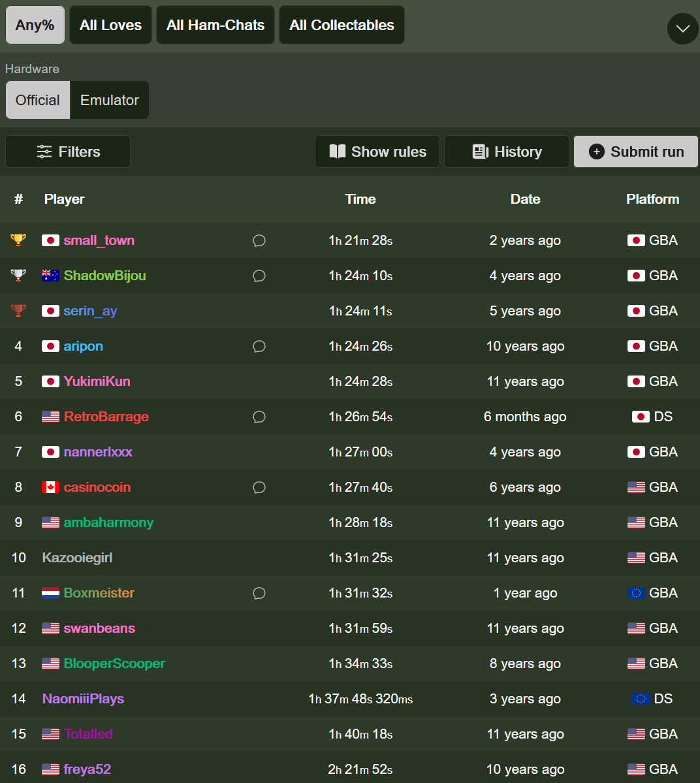700x783 pixels.
Task: Click casinocoin's run comment bubble
Action: coord(259,487)
